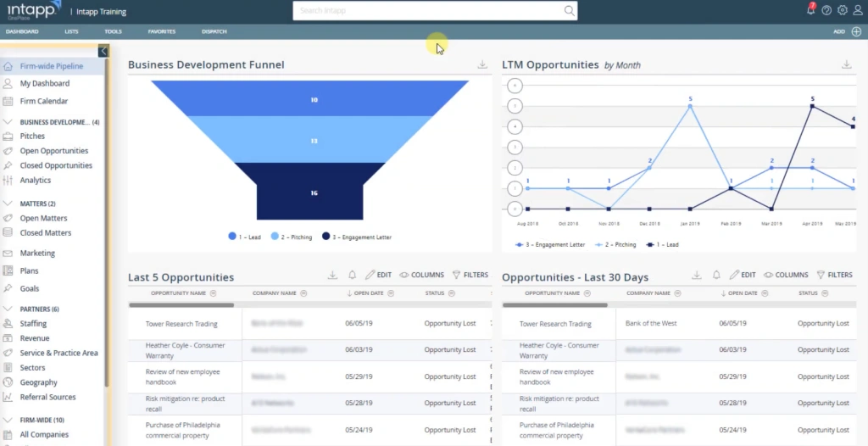The image size is (868, 446).
Task: Open the settings gear icon
Action: (842, 10)
